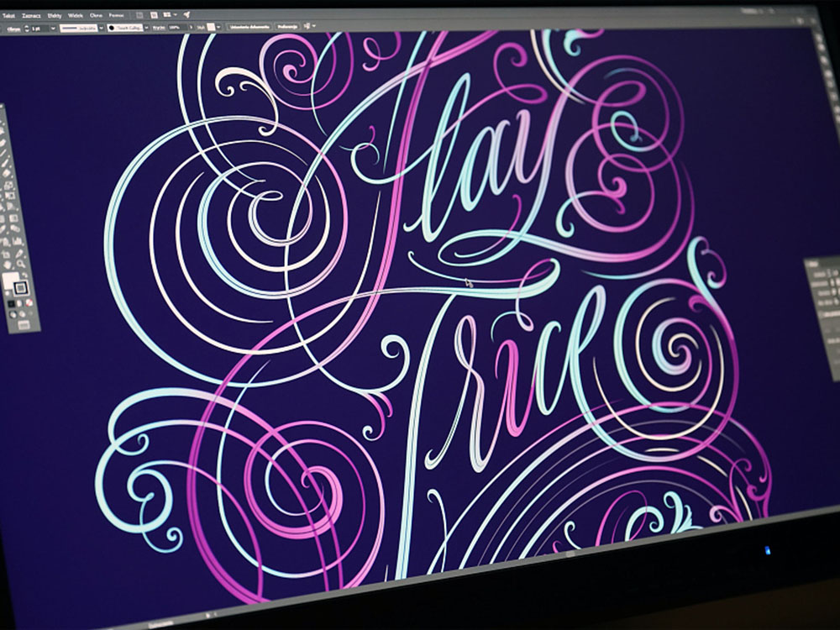
Task: Set paint mode to Color
Action: (11, 303)
